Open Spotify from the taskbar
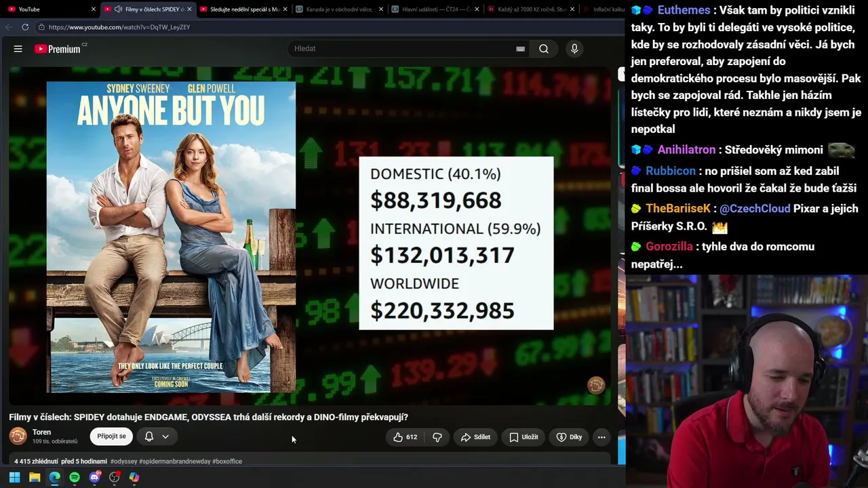Screen dimensions: 868x488 click(x=75, y=477)
